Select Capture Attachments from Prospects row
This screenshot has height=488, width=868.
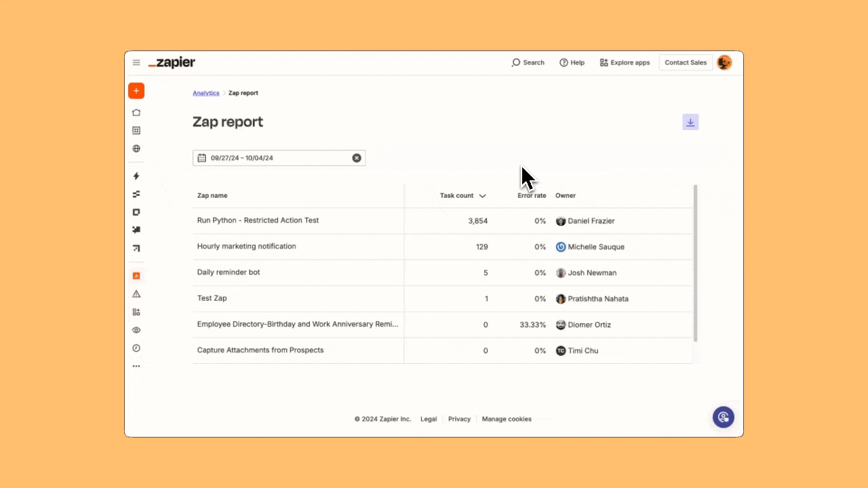pos(443,350)
